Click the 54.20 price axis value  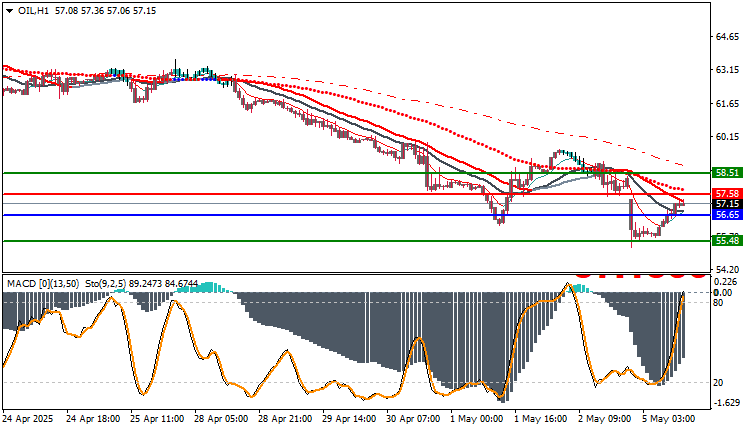(727, 269)
